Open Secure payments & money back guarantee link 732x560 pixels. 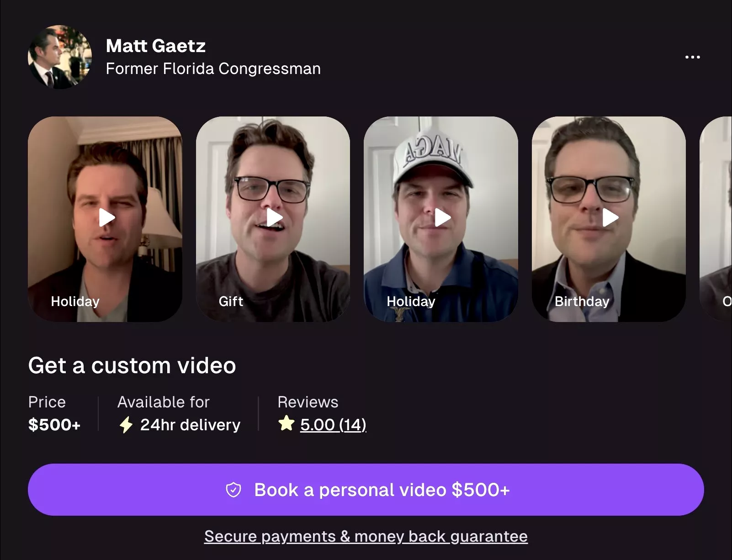tap(366, 536)
